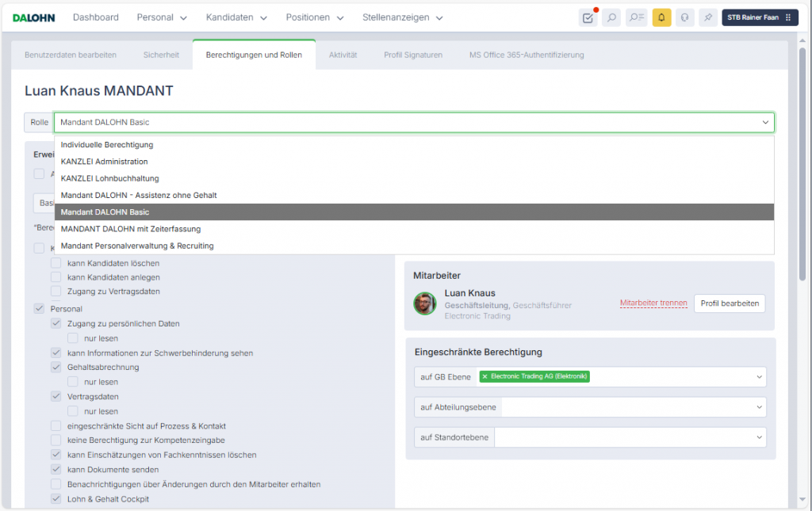Click the DALOHN logo
Image resolution: width=812 pixels, height=511 pixels.
coord(33,17)
